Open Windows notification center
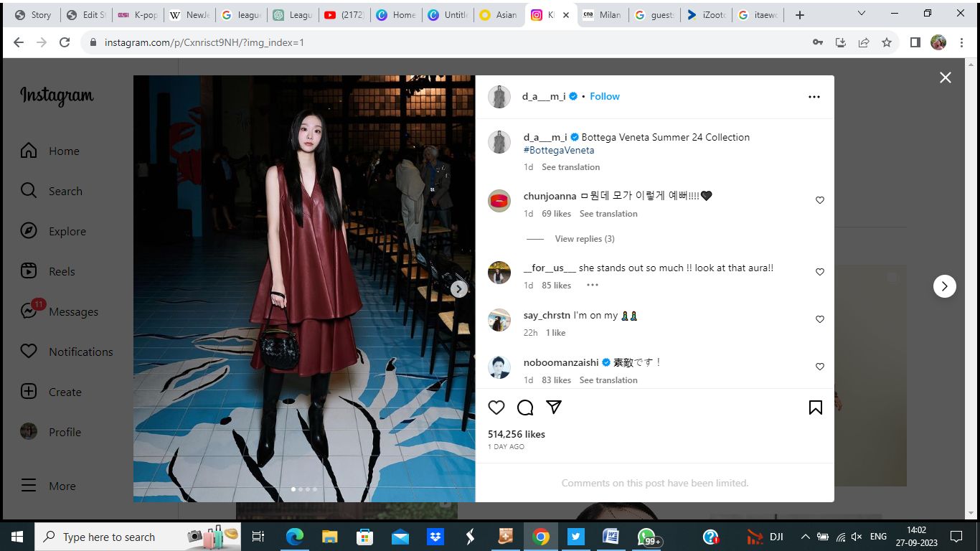980x551 pixels. [956, 537]
